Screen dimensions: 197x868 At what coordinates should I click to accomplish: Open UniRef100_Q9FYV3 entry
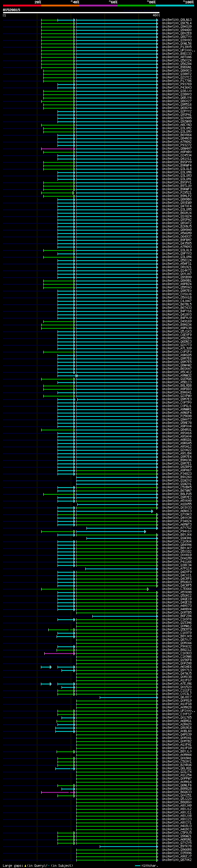point(176,253)
